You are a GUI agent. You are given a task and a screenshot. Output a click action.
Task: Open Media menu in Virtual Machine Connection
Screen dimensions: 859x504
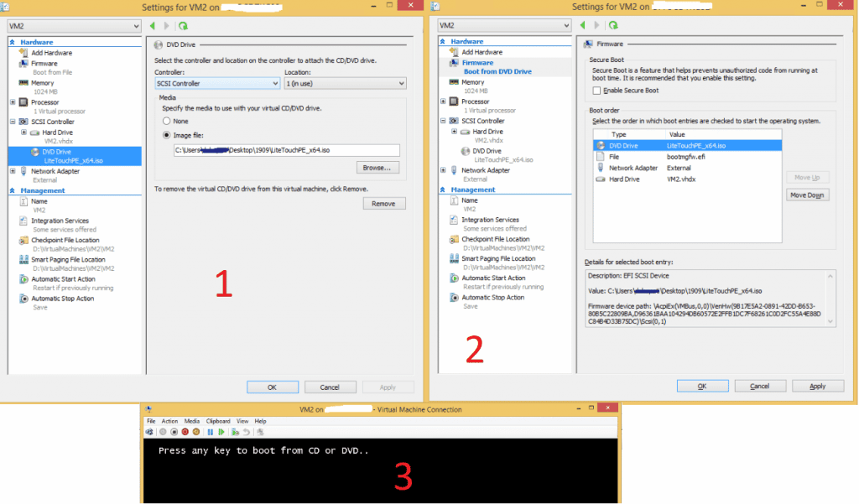192,421
